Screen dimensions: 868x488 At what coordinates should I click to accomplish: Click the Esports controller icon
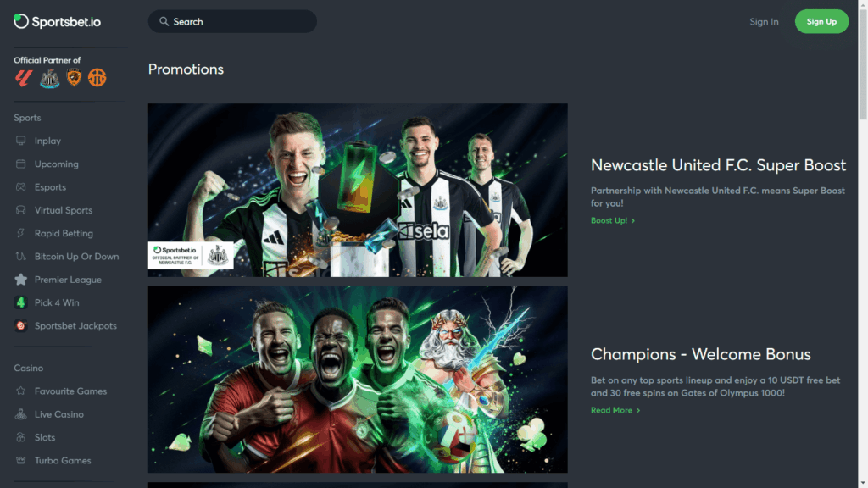21,187
